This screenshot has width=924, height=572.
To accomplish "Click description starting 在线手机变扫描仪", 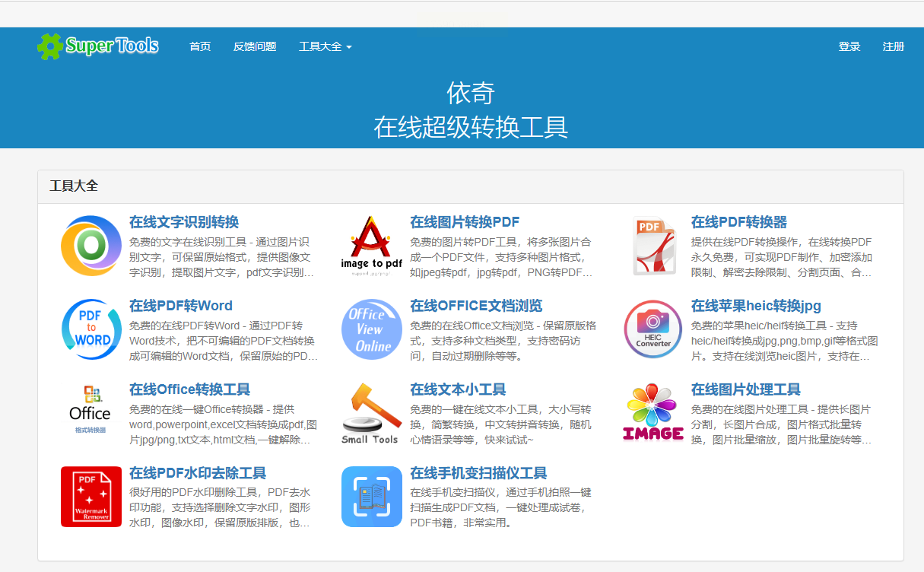I will [501, 508].
